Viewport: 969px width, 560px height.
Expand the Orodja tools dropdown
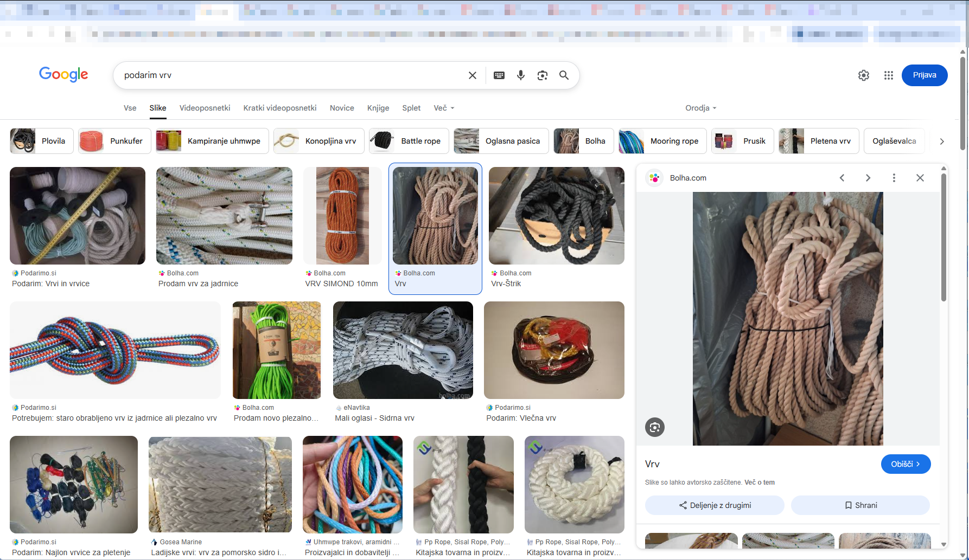(x=701, y=108)
